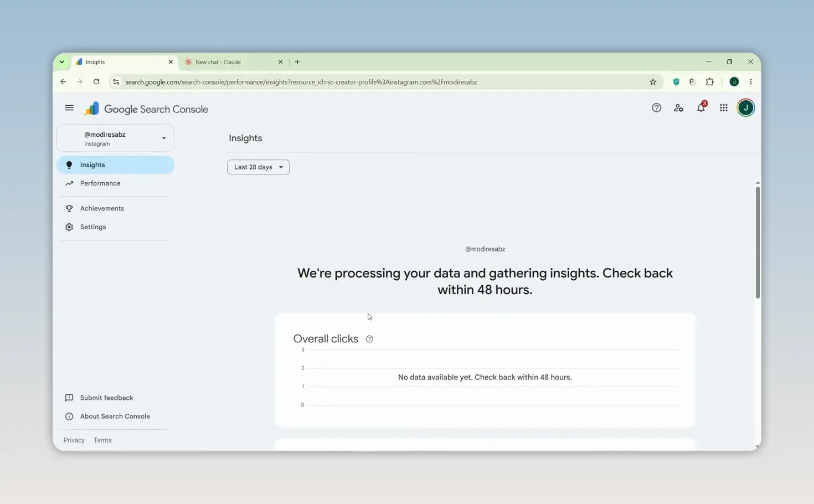Image resolution: width=814 pixels, height=504 pixels.
Task: Open the main menu hamburger icon
Action: click(x=69, y=108)
